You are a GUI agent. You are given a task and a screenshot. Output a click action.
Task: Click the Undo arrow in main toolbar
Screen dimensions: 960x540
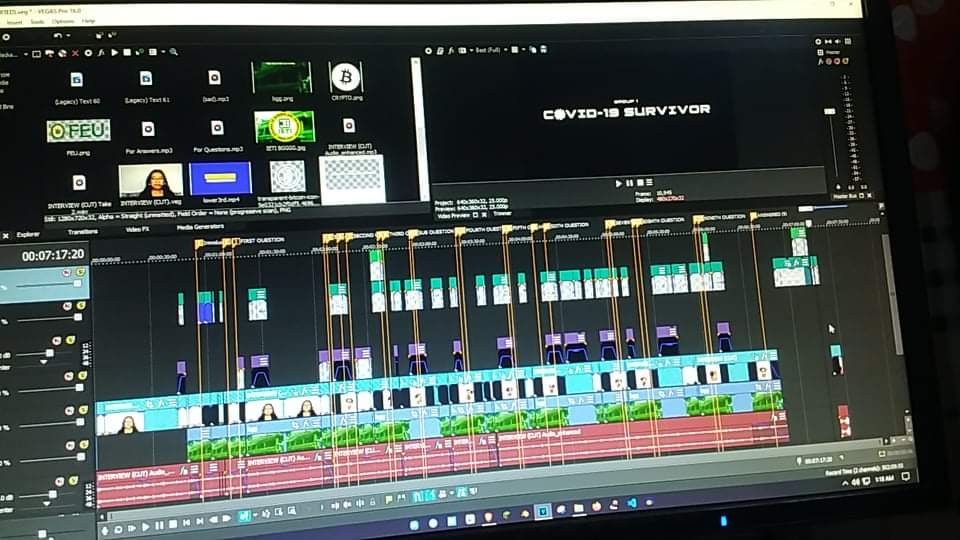click(x=58, y=36)
